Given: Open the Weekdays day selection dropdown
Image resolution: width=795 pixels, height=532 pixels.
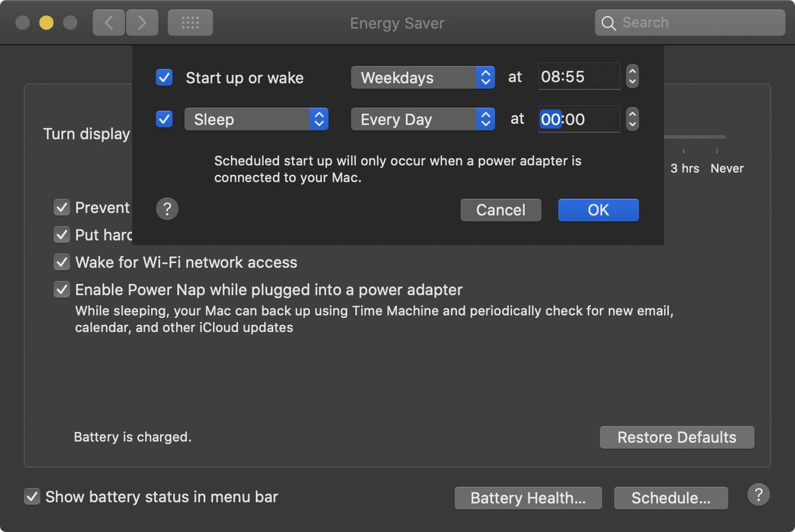Looking at the screenshot, I should [x=423, y=77].
